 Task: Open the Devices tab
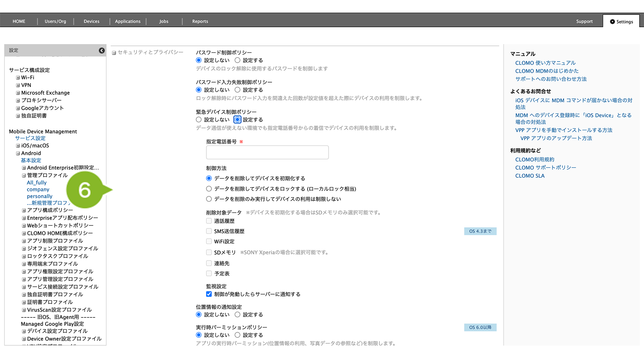(x=91, y=21)
